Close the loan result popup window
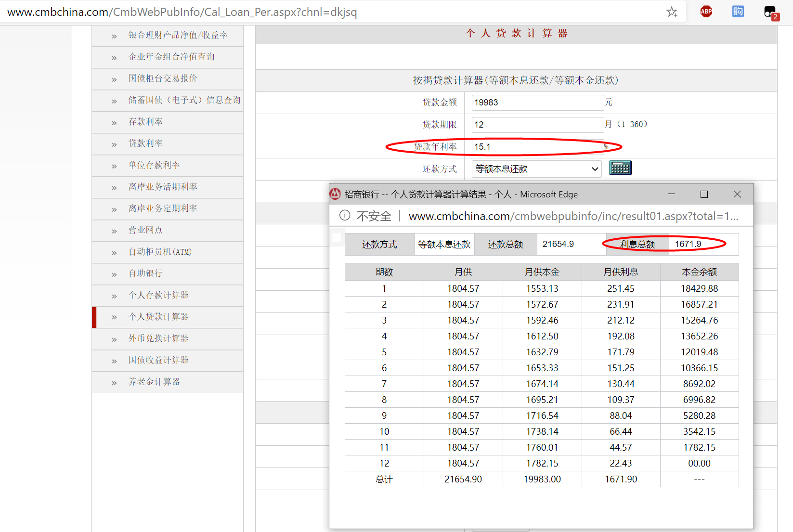The width and height of the screenshot is (793, 532). (737, 194)
